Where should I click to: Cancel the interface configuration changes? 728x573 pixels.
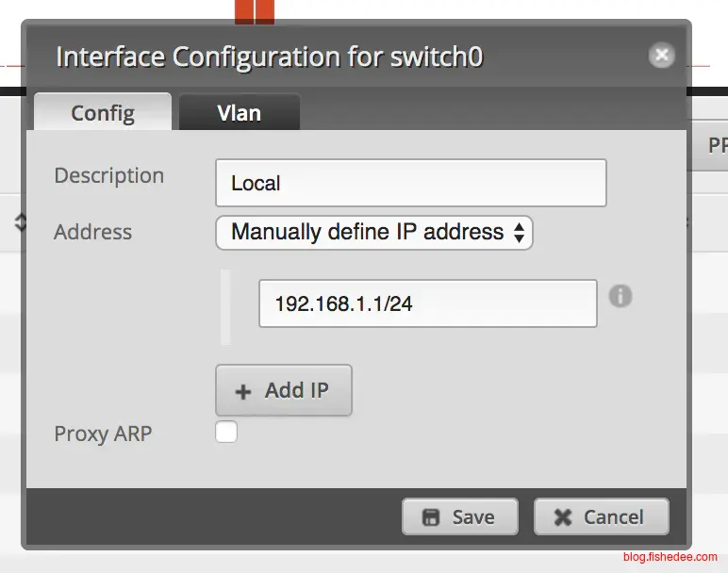[x=601, y=517]
